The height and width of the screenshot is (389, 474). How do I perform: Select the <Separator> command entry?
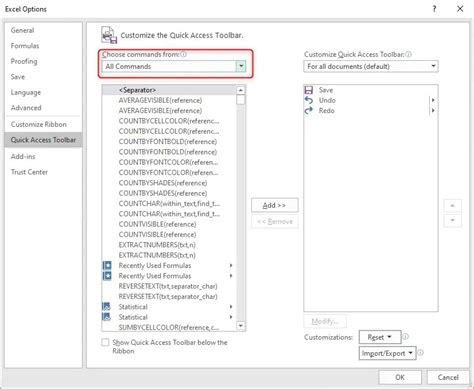pyautogui.click(x=169, y=90)
